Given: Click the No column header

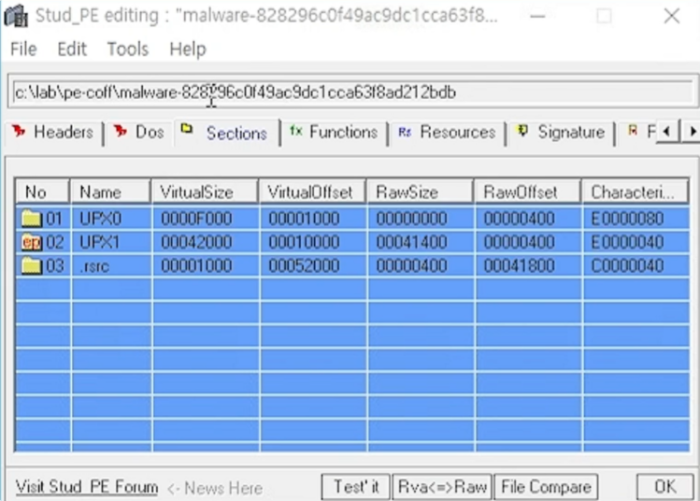Looking at the screenshot, I should click(42, 192).
